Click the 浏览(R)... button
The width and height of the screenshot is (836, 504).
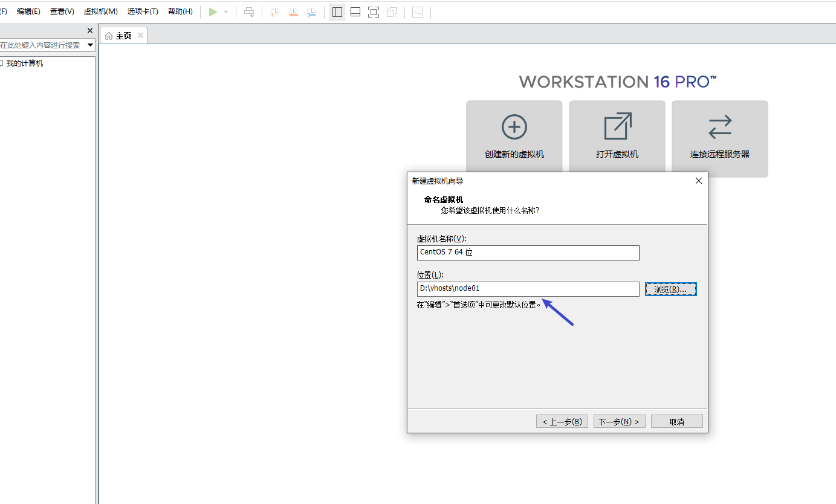670,289
